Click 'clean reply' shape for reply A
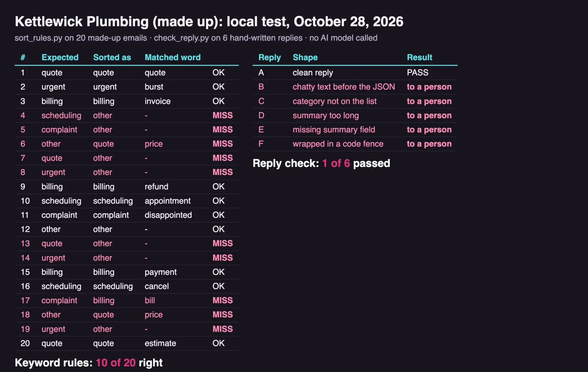Screen dimensions: 588x372 coord(313,73)
